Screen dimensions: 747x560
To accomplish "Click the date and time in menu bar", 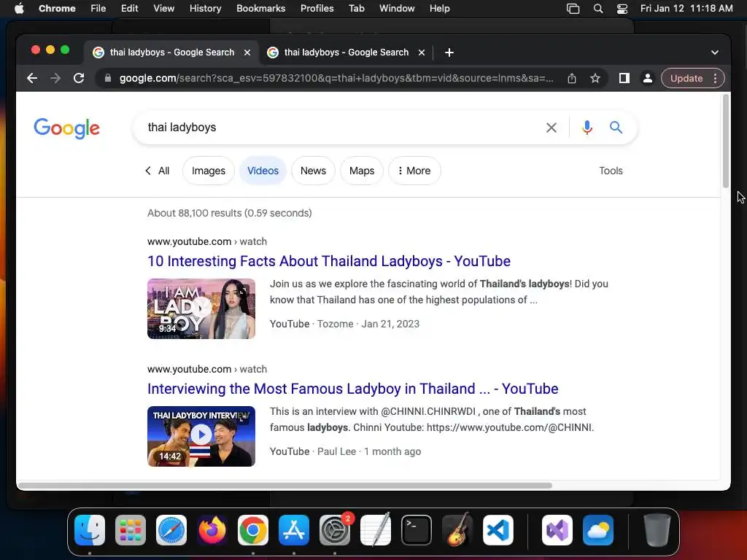I will [686, 9].
